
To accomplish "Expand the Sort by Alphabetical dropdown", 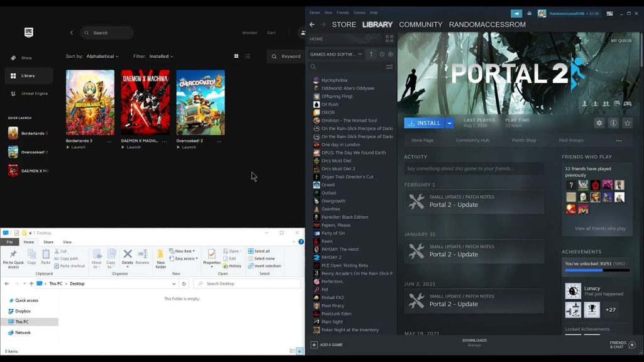I will [102, 57].
